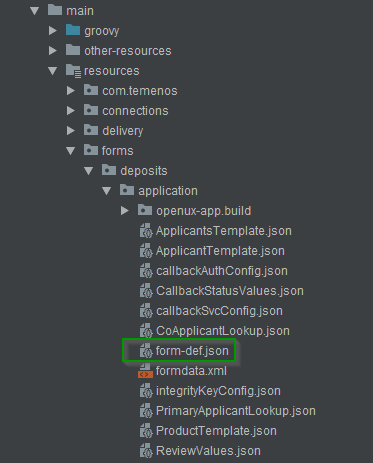The width and height of the screenshot is (373, 463).
Task: Collapse the forms folder arrow
Action: click(x=71, y=151)
